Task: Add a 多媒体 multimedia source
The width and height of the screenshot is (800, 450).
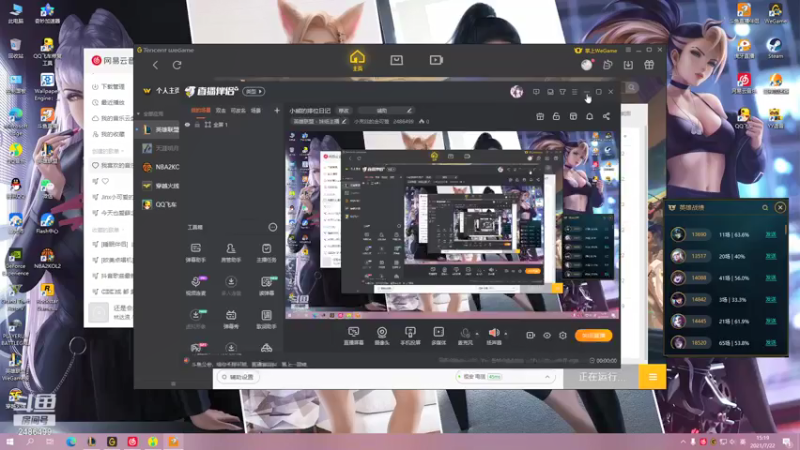Action: (439, 336)
